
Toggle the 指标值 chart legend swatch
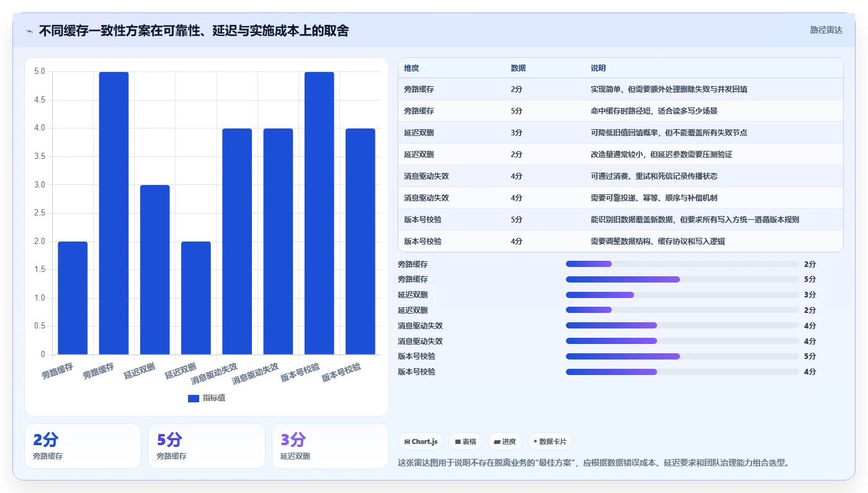[193, 398]
